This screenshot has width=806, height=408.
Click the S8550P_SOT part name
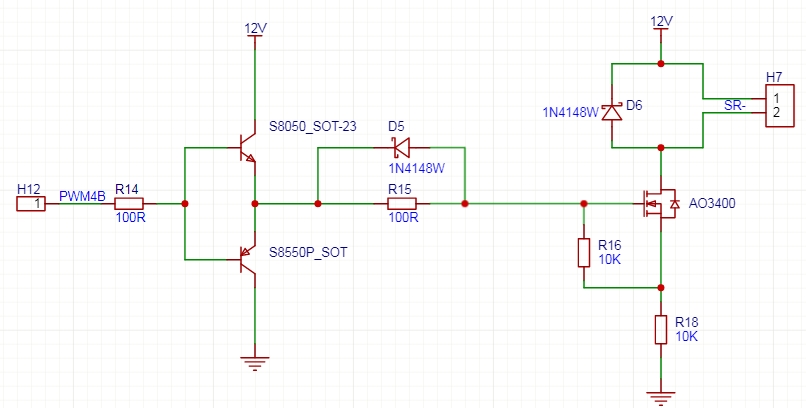(x=308, y=252)
